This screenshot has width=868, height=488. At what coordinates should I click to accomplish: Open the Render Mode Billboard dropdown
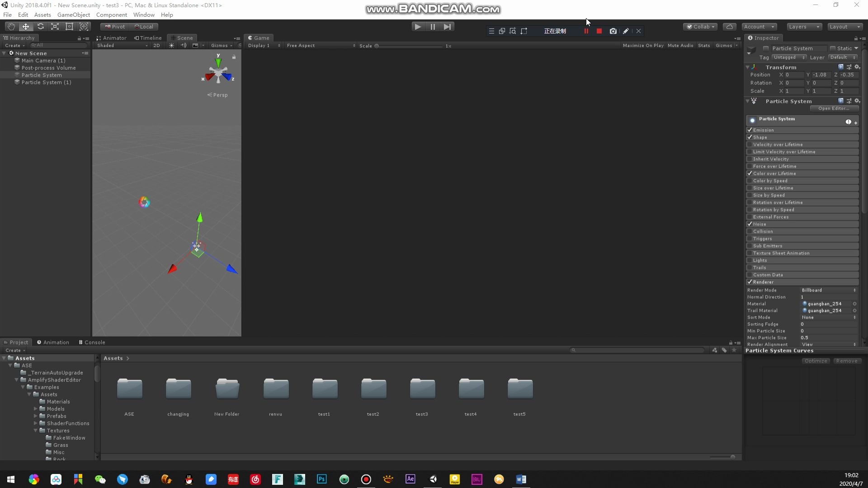(x=828, y=290)
